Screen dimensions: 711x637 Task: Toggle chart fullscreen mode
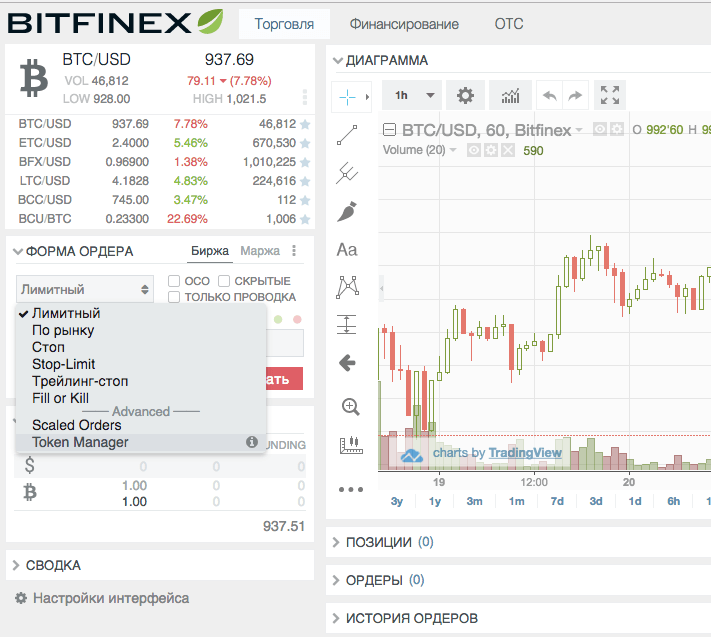610,95
